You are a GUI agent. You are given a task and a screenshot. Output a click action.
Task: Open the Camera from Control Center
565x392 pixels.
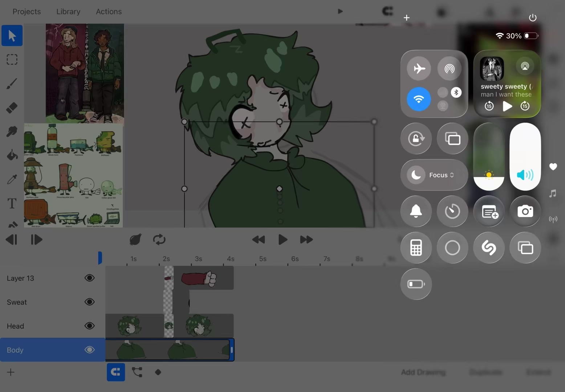point(525,211)
